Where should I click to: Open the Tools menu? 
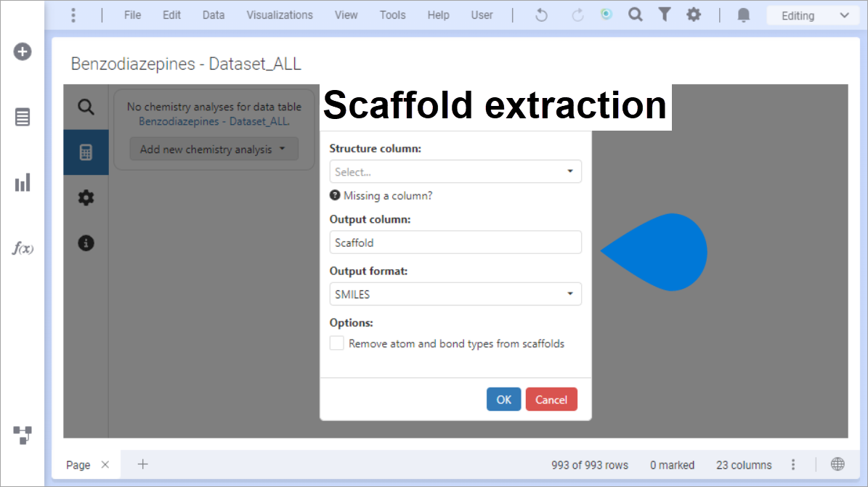(392, 15)
